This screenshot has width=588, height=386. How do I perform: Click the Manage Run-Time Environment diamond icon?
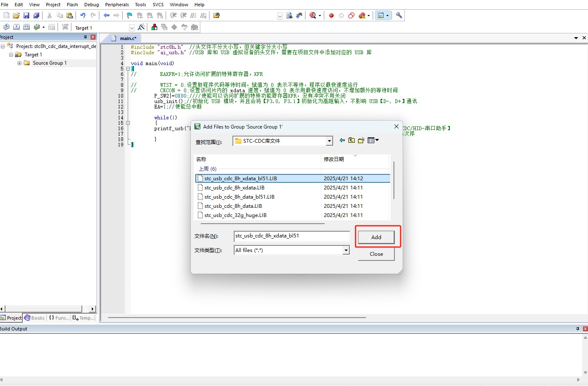[x=174, y=27]
